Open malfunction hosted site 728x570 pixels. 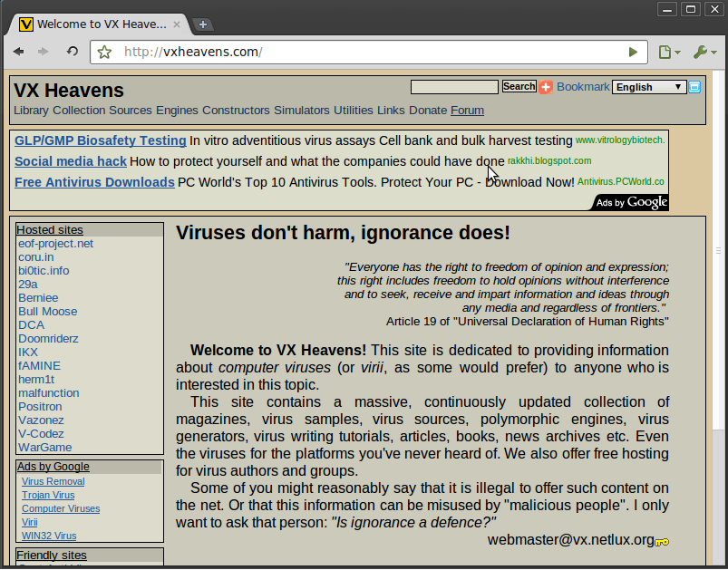(49, 393)
